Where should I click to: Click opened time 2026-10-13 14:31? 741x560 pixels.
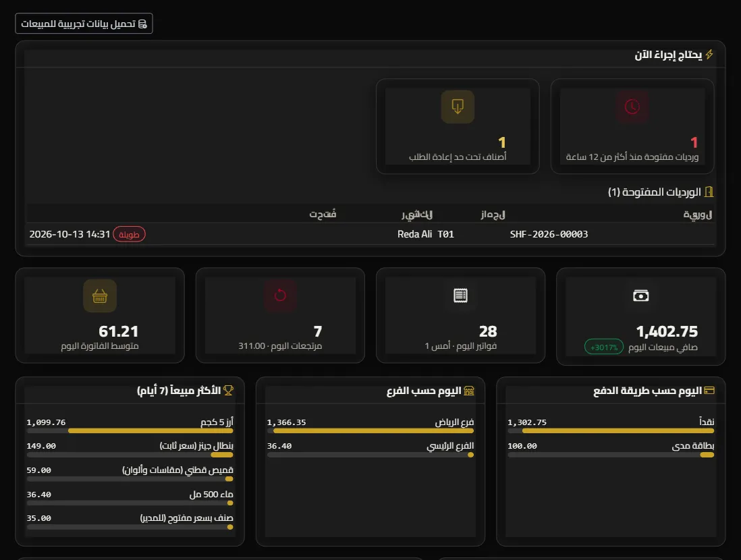70,234
